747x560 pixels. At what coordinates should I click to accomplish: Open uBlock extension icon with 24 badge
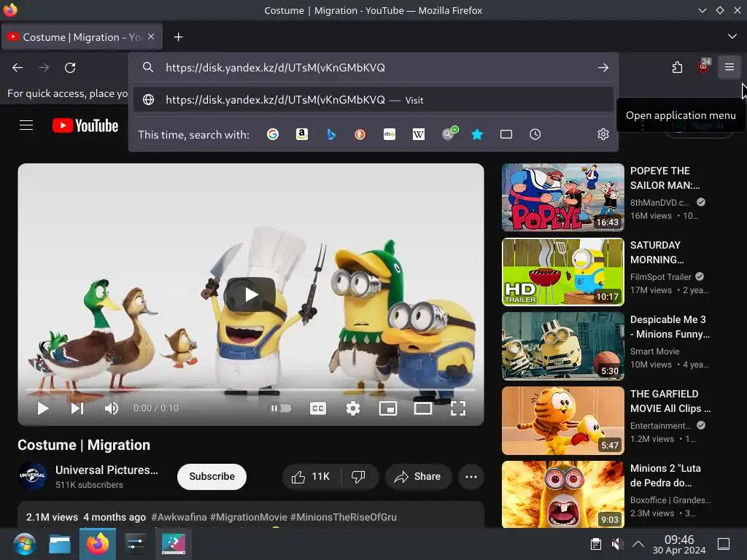click(x=704, y=66)
